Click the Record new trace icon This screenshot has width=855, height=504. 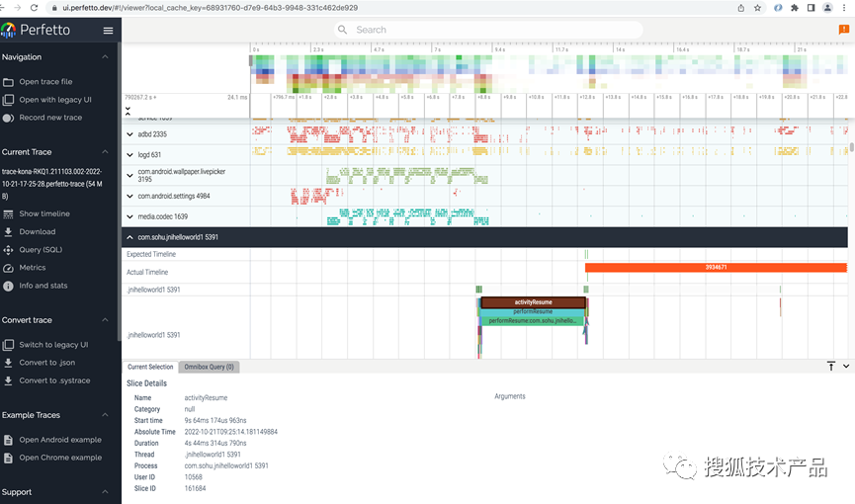(8, 118)
